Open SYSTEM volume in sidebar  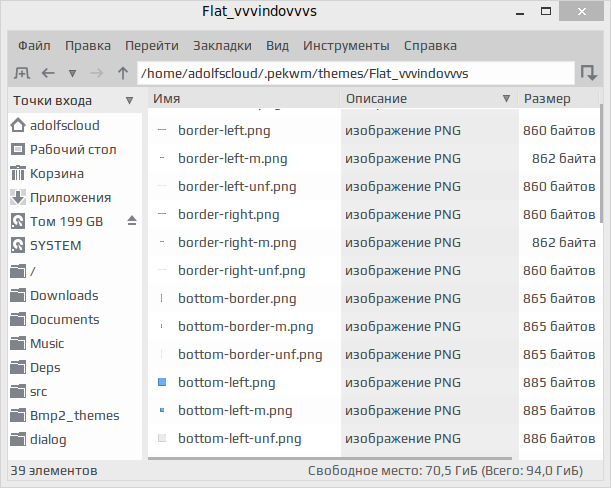point(75,246)
